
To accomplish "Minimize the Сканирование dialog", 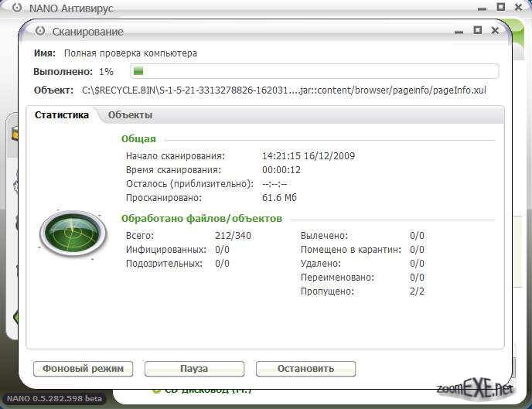I will tap(459, 30).
